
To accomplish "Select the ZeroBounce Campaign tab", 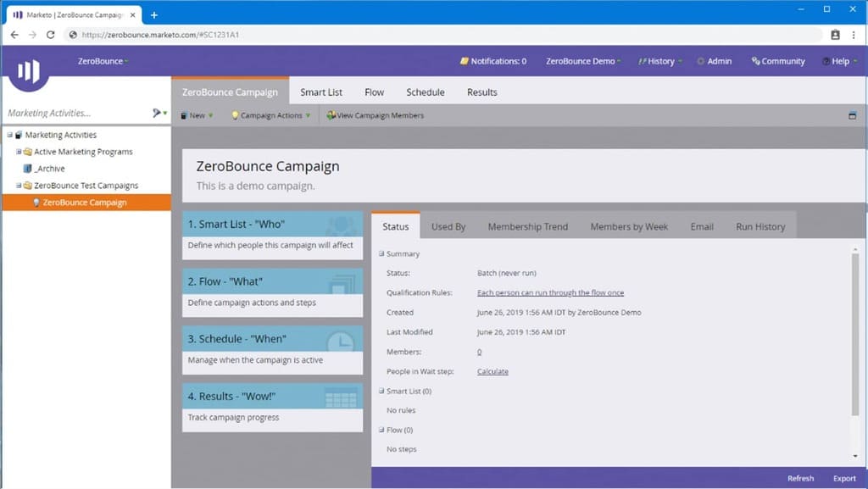I will (x=230, y=92).
